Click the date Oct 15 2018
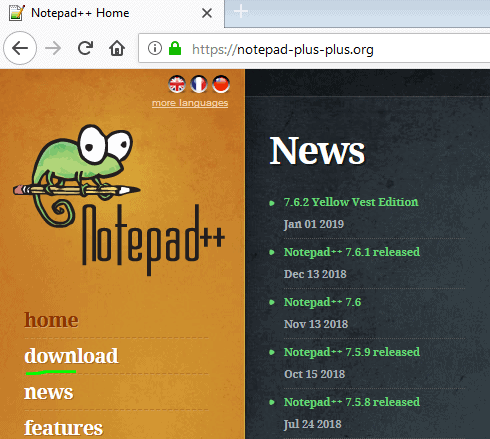 pyautogui.click(x=314, y=374)
